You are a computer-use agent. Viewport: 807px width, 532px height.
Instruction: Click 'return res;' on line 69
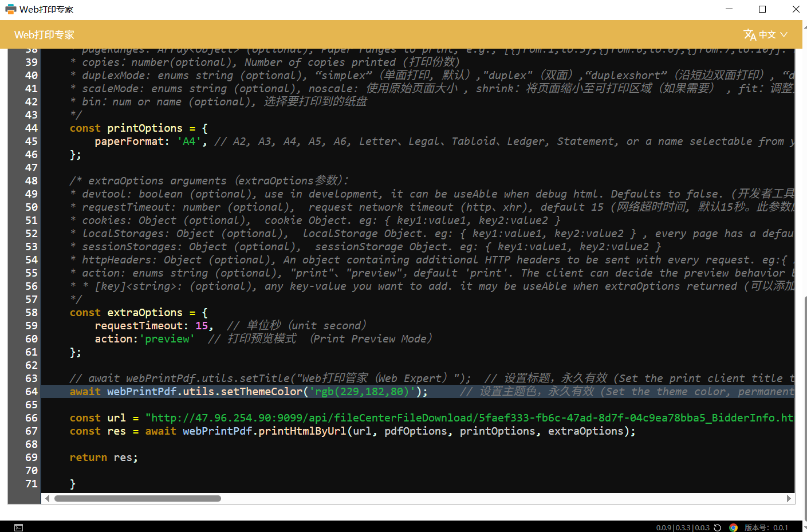click(x=104, y=458)
